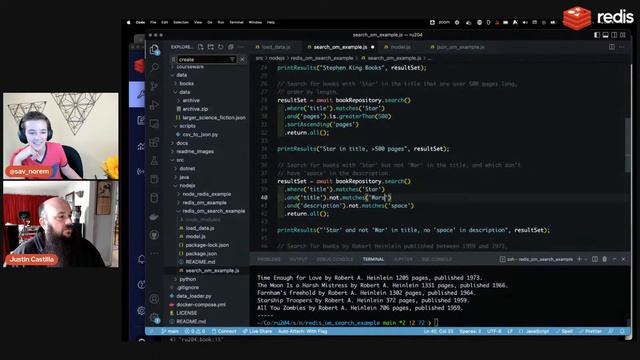Show additional views ellipsis in activity bar
640x360 pixels.
(x=154, y=253)
